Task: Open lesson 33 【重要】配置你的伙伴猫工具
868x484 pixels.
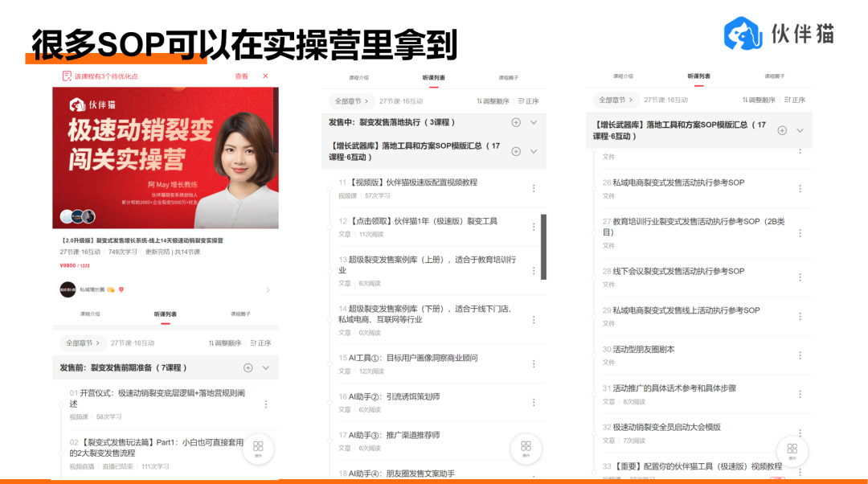Action: (x=692, y=469)
